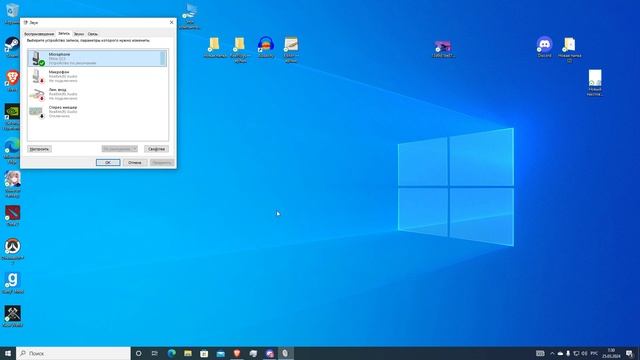
Task: Open the notepad-with-pencil desktop shortcut
Action: [x=291, y=49]
